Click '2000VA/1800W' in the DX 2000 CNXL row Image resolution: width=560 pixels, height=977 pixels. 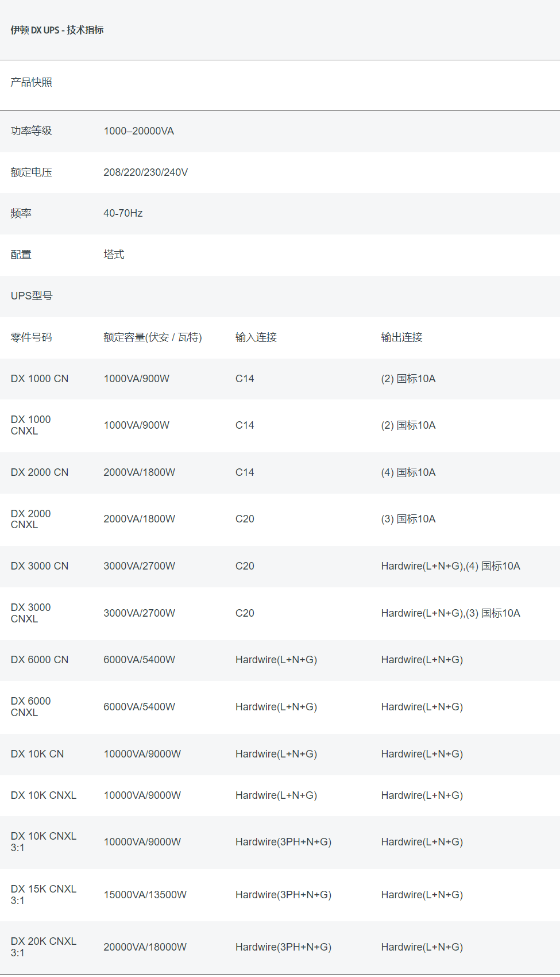click(140, 519)
